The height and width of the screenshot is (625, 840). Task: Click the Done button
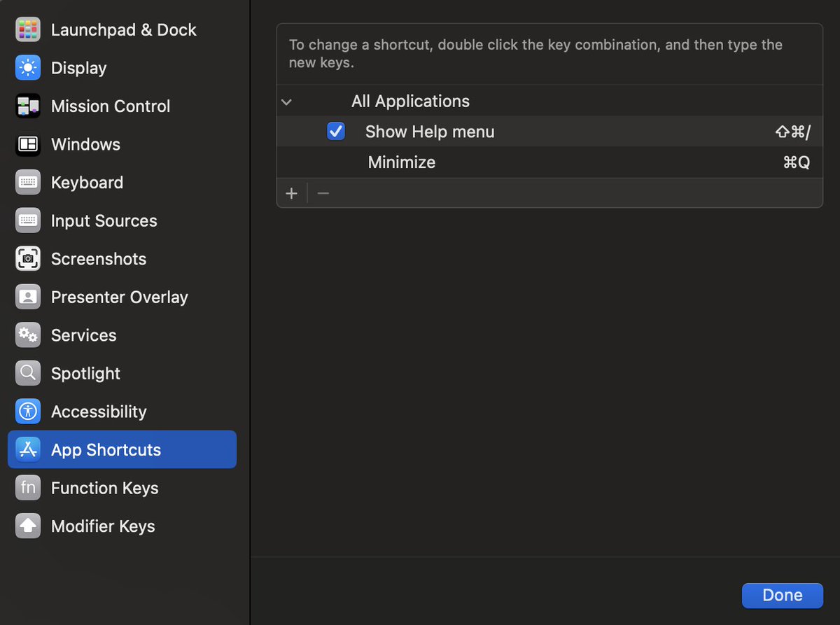(782, 595)
